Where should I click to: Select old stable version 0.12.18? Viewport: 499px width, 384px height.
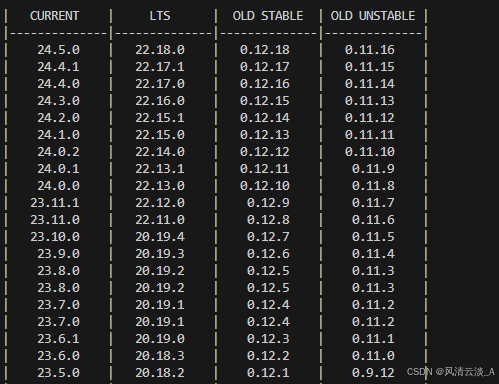click(265, 50)
